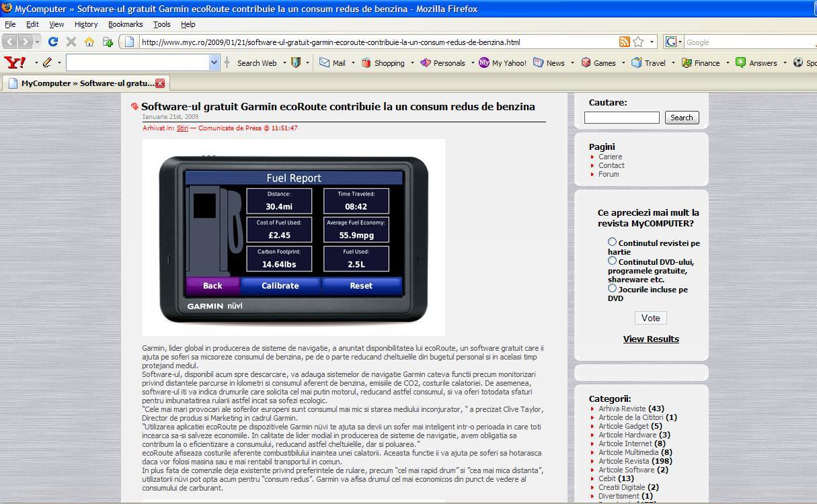817x504 pixels.
Task: Open Yahoo Travel from toolbar
Action: point(648,62)
